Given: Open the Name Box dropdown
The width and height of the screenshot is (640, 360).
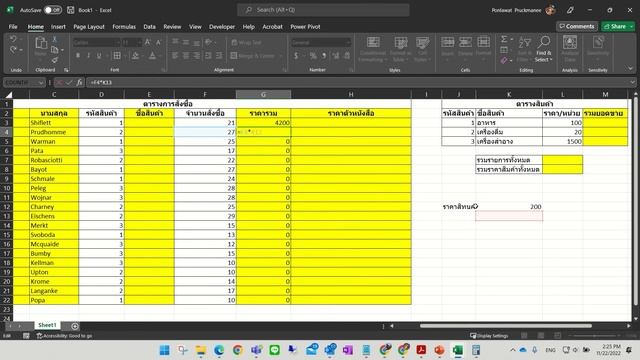Looking at the screenshot, I should coord(41,82).
